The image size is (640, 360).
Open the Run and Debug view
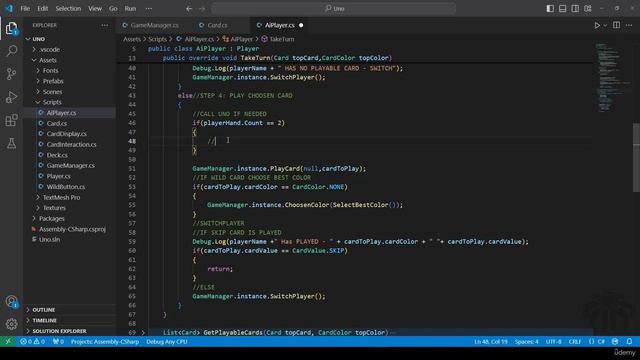(x=11, y=97)
